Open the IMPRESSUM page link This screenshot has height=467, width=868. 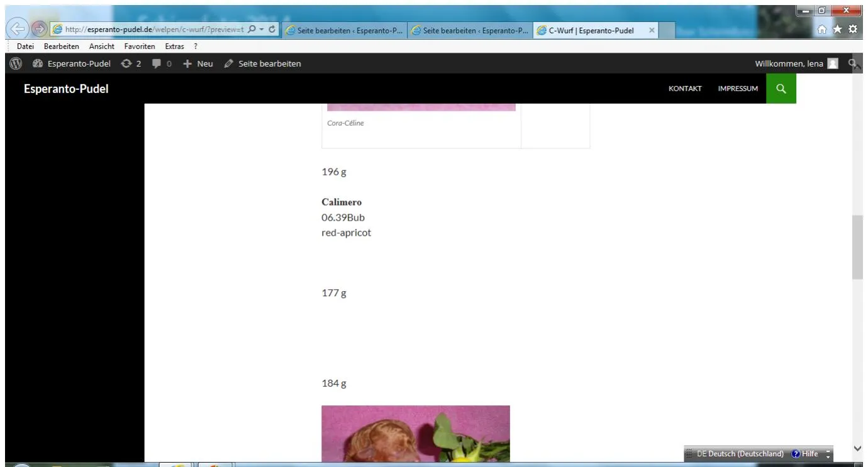(x=738, y=89)
